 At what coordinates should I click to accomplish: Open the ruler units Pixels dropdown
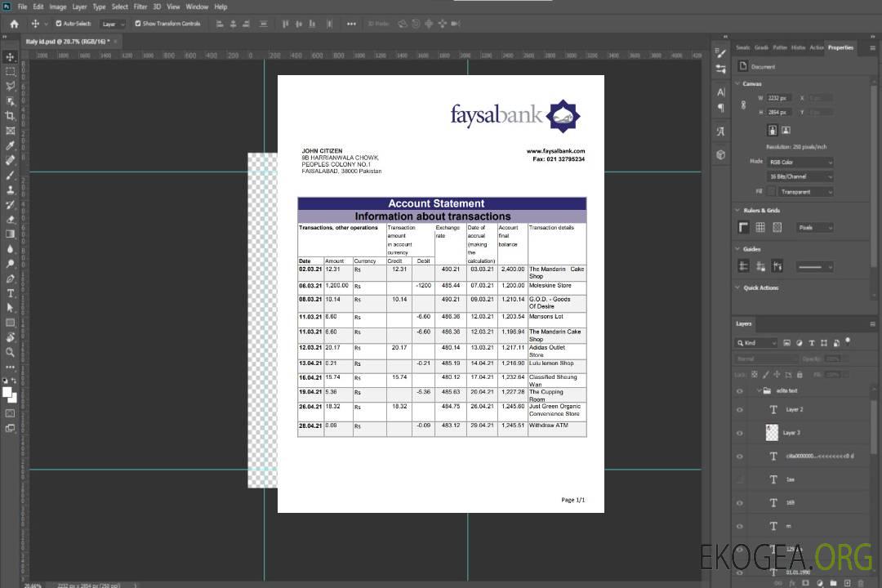point(816,228)
